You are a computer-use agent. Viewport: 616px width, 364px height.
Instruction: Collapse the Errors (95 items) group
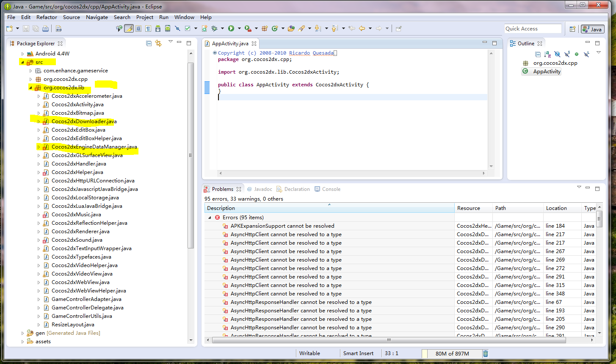(x=210, y=218)
